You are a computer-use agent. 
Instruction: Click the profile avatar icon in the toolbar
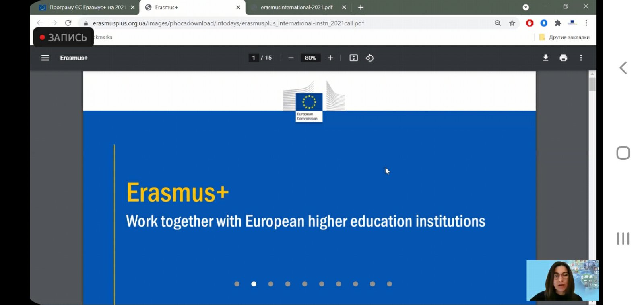click(x=572, y=23)
